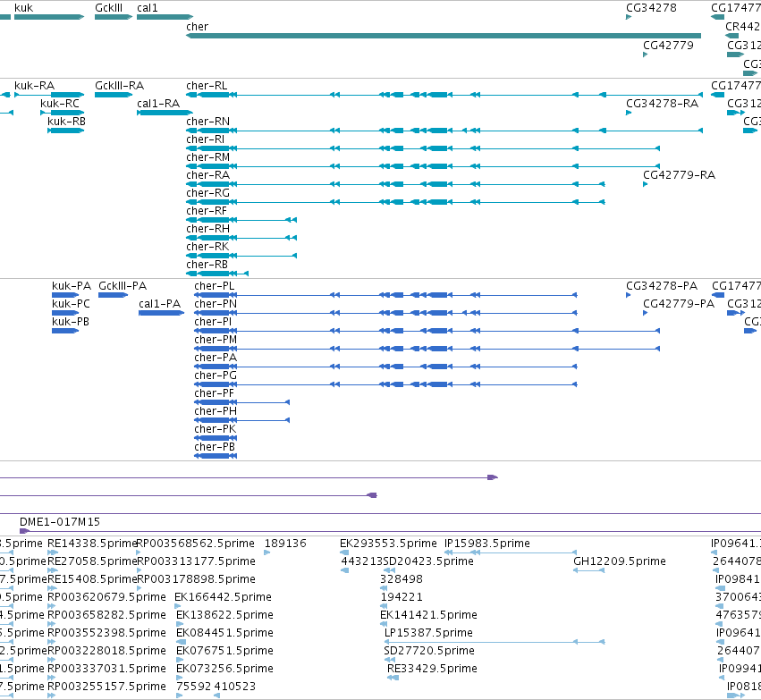Click the CG42779-RA transcript label
The width and height of the screenshot is (761, 700).
[x=679, y=175]
